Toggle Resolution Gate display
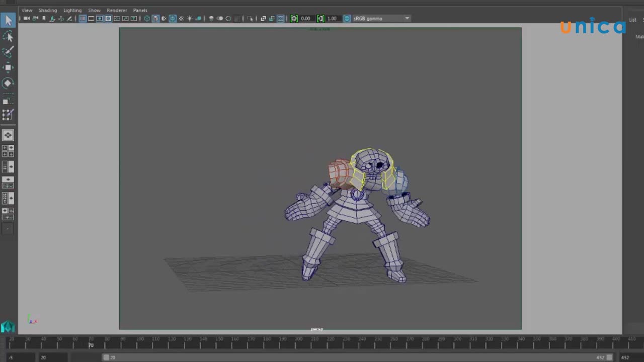This screenshot has height=362, width=644. [100, 19]
